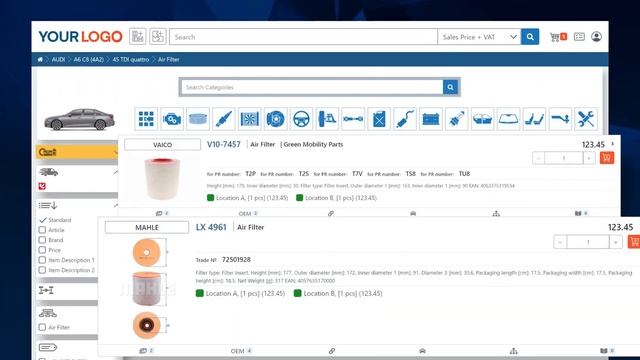Check the Air Filter category filter
This screenshot has height=360, width=640.
[x=42, y=327]
